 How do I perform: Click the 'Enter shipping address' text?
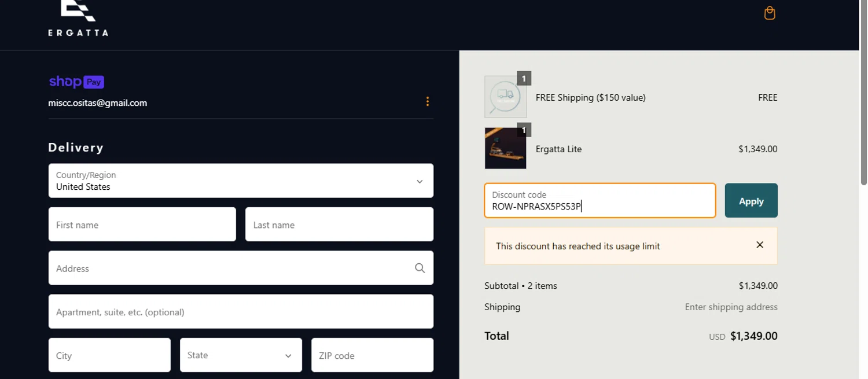731,307
